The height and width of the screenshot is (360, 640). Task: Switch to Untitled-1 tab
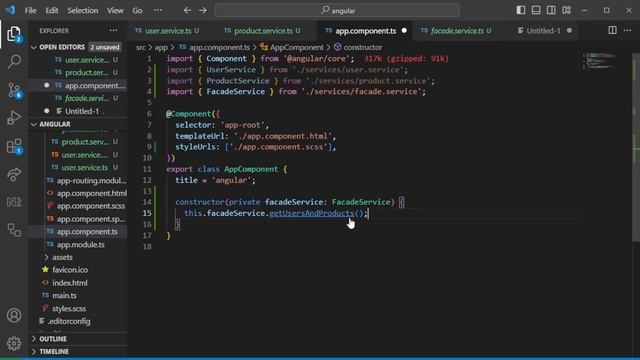(543, 31)
